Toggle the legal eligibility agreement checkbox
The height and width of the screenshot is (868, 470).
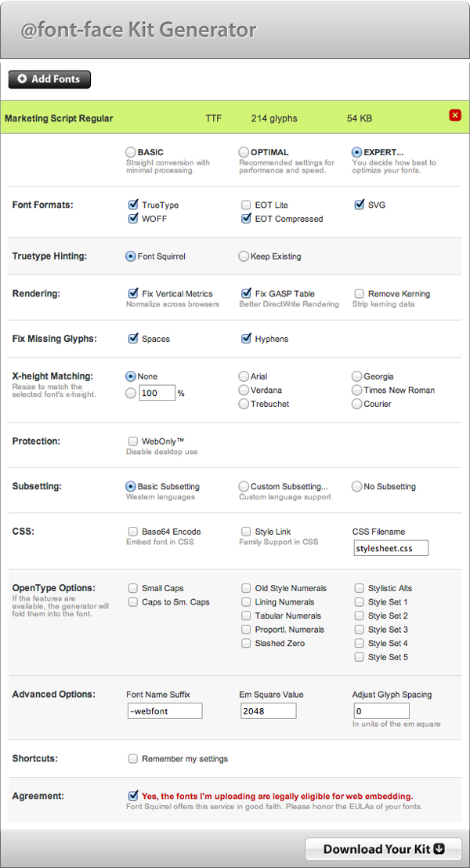click(133, 795)
